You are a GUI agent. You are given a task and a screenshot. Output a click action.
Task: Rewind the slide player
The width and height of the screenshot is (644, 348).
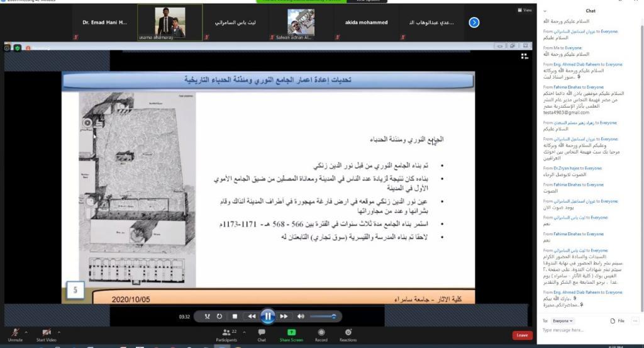point(252,317)
